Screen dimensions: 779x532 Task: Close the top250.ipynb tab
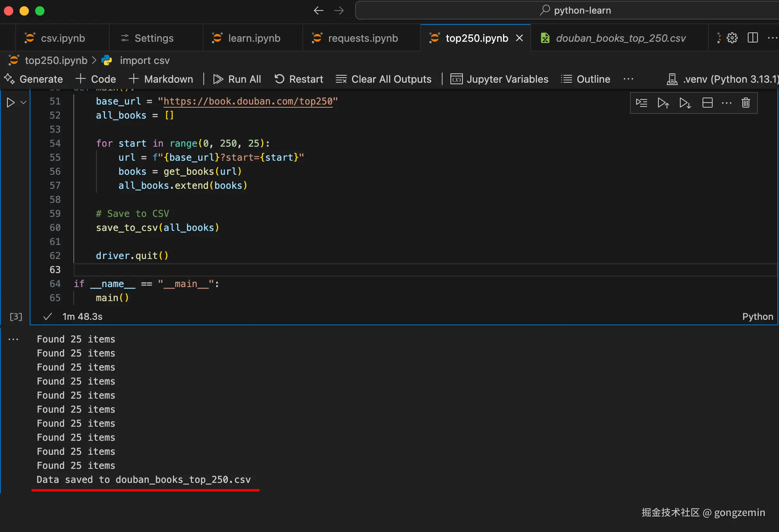519,38
